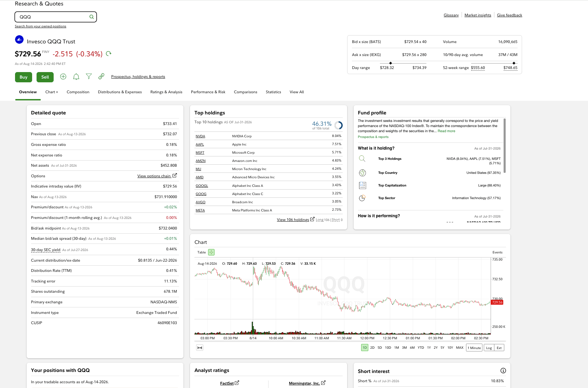Click the Fund profile scrollbar
This screenshot has width=588, height=388.
pyautogui.click(x=505, y=145)
